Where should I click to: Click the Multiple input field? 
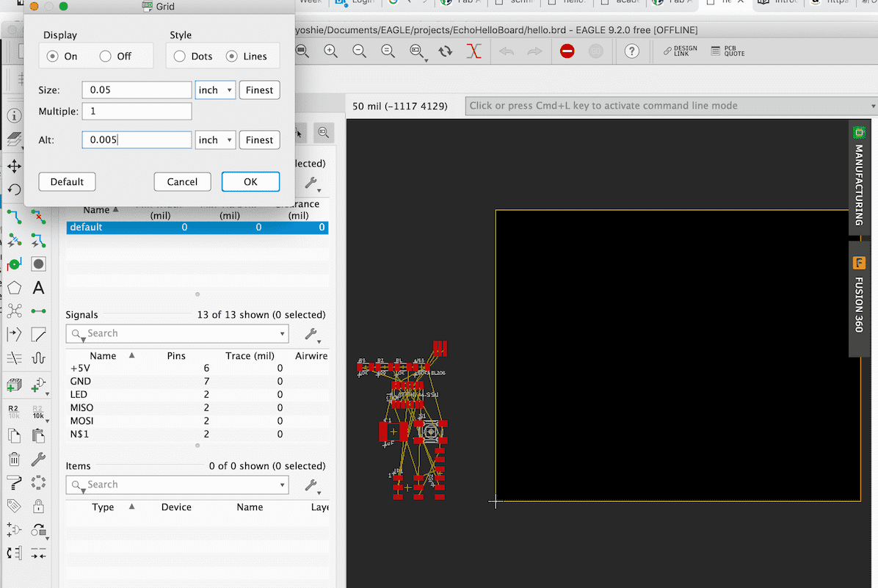click(137, 112)
